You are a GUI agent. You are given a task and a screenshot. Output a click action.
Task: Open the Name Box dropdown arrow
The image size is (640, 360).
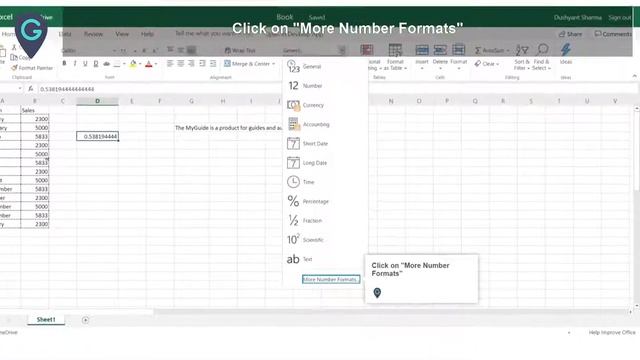[19, 89]
